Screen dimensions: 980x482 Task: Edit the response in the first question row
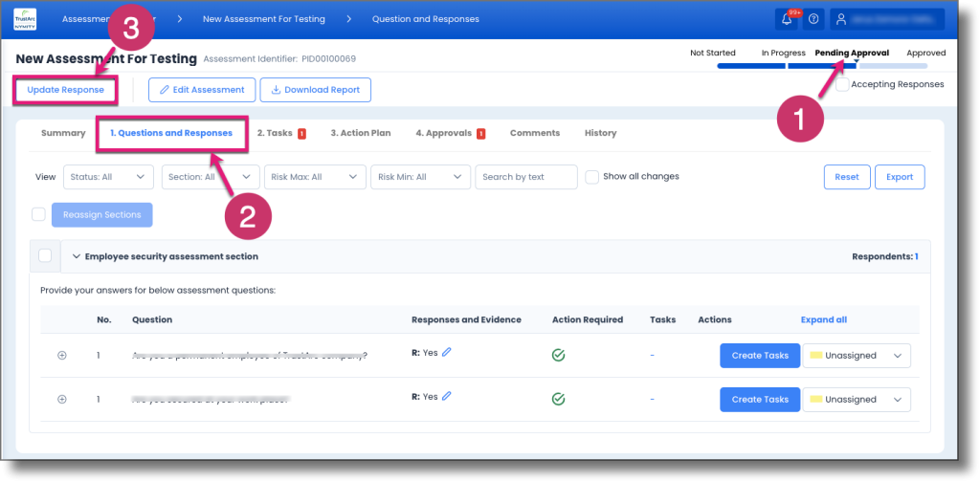446,352
